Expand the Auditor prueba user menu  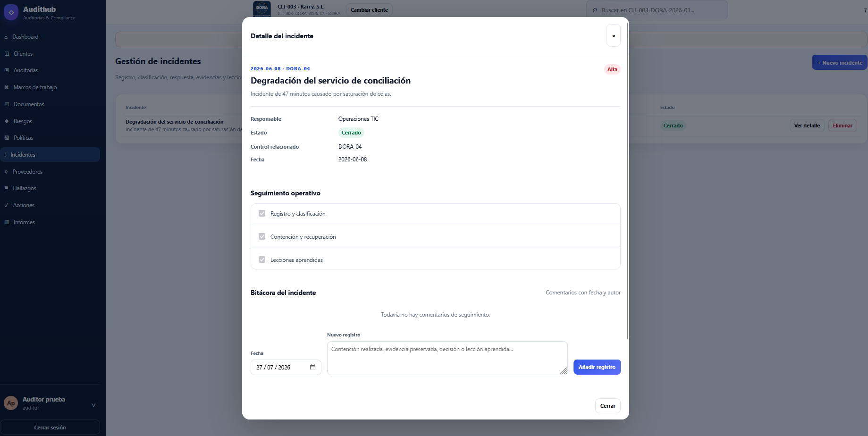[93, 405]
